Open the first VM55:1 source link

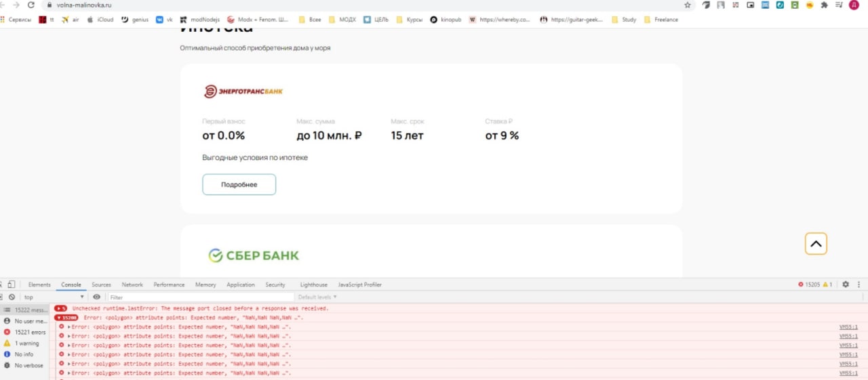pyautogui.click(x=848, y=326)
